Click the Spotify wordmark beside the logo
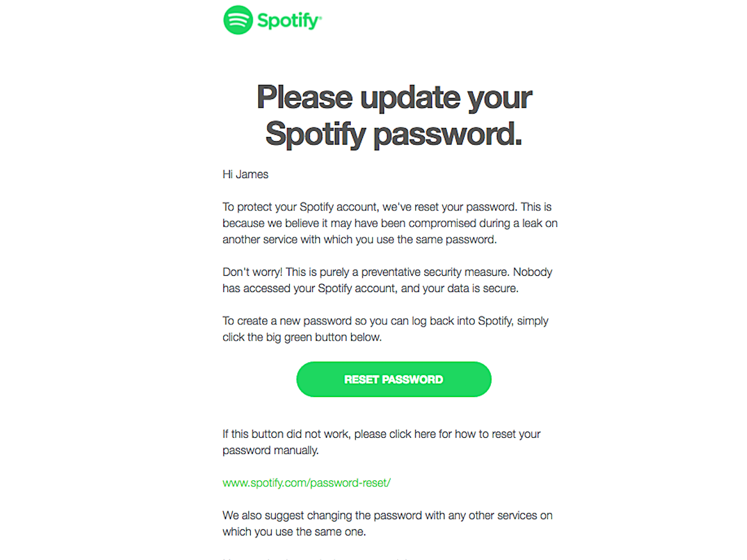 click(x=289, y=21)
